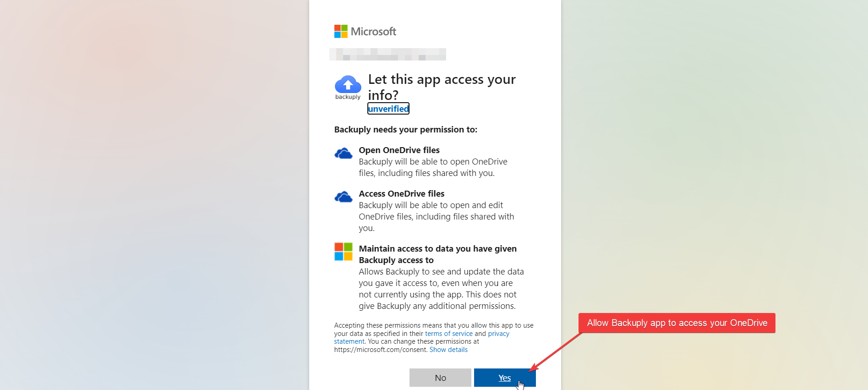Click the https://microsoft.com/consent URL text

(x=381, y=350)
